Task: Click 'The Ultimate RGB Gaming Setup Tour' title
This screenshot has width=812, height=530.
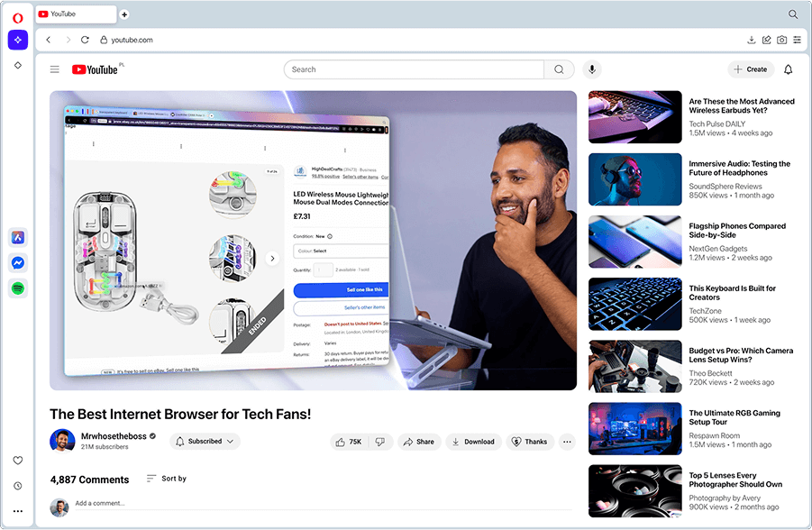Action: (x=734, y=417)
